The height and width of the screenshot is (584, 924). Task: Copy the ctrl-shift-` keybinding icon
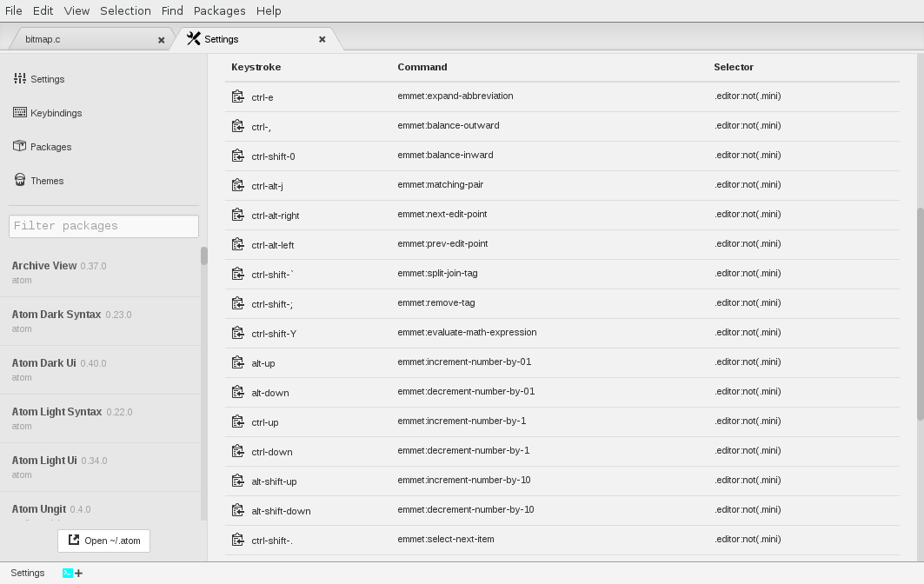pos(237,274)
